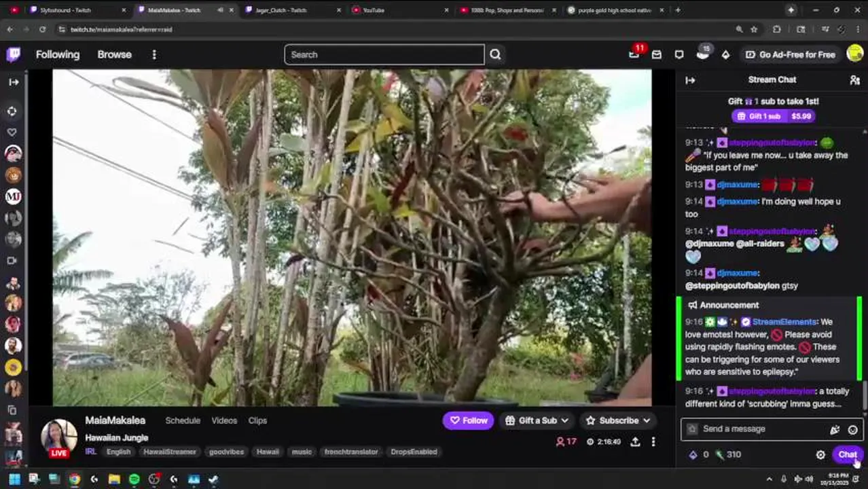
Task: Click the Gift 1 sub $5.99 button
Action: tap(774, 116)
